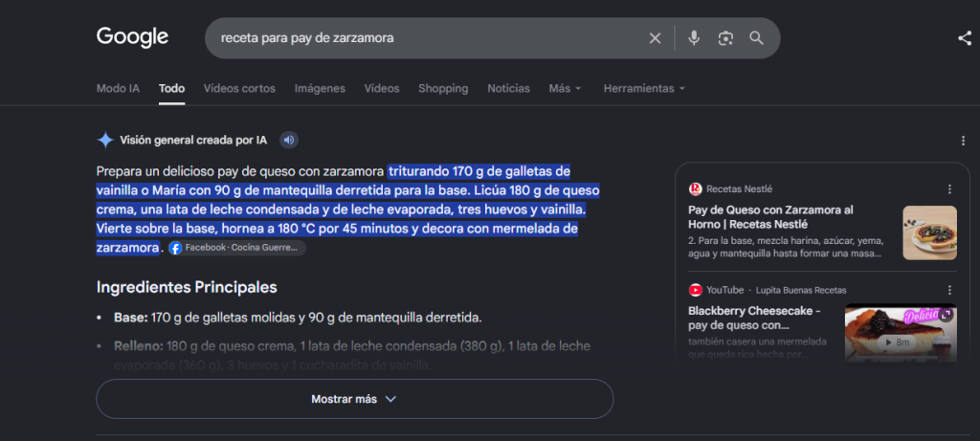Open AI overview three-dot options menu
The width and height of the screenshot is (980, 441).
coord(963,141)
